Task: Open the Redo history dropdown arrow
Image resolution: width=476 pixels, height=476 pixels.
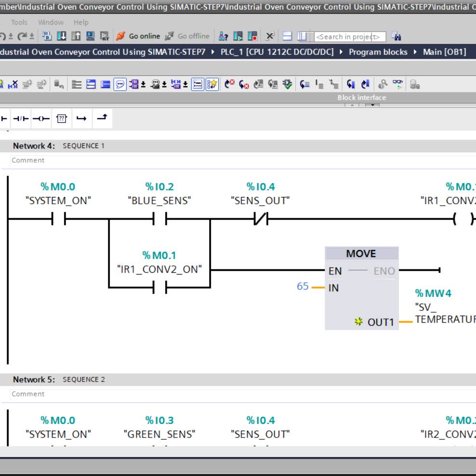Action: pos(32,37)
